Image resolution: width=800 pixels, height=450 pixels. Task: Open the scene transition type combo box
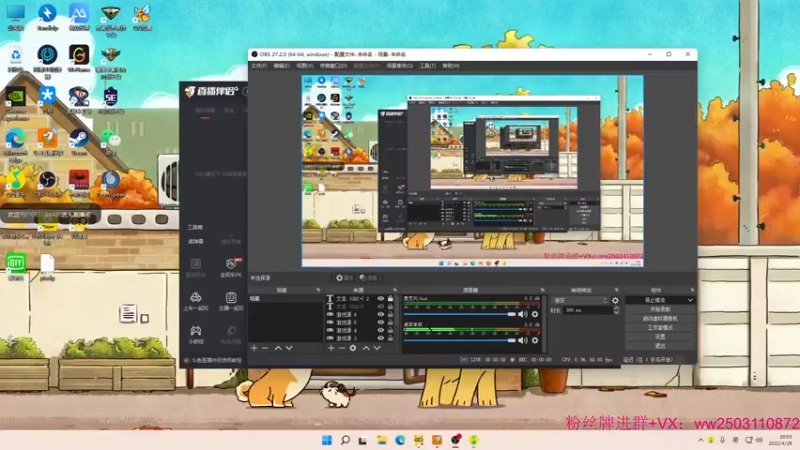point(580,301)
